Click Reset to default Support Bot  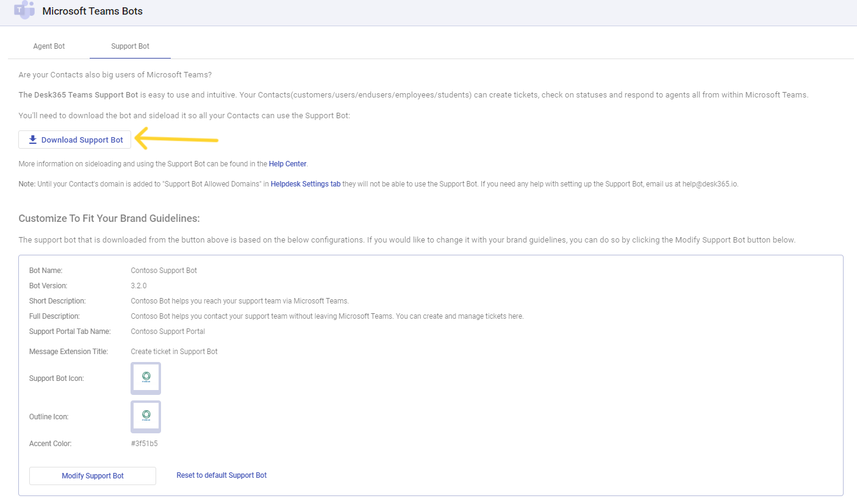(221, 475)
